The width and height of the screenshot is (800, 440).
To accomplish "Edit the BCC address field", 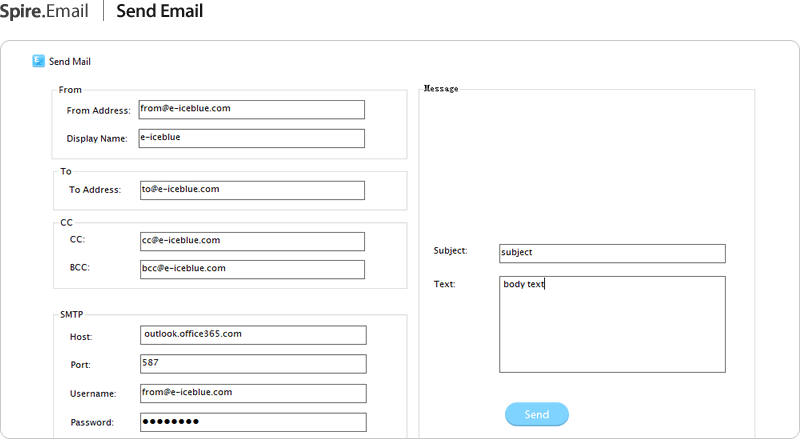I will tap(252, 269).
